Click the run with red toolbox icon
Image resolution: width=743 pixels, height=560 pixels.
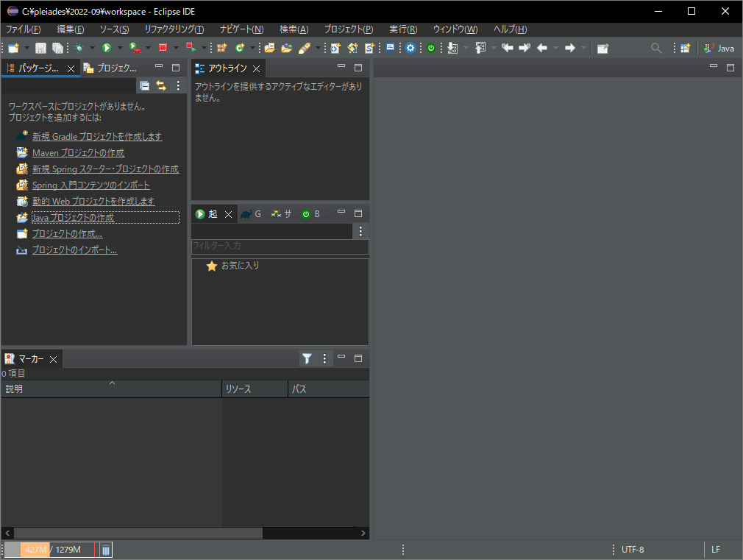(135, 48)
